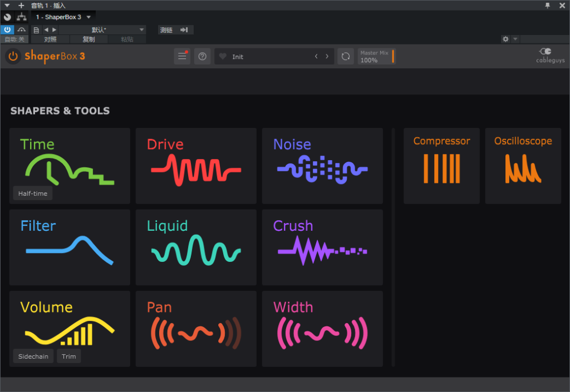Toggle the automation read arc button
The height and width of the screenshot is (392, 570).
[x=22, y=30]
